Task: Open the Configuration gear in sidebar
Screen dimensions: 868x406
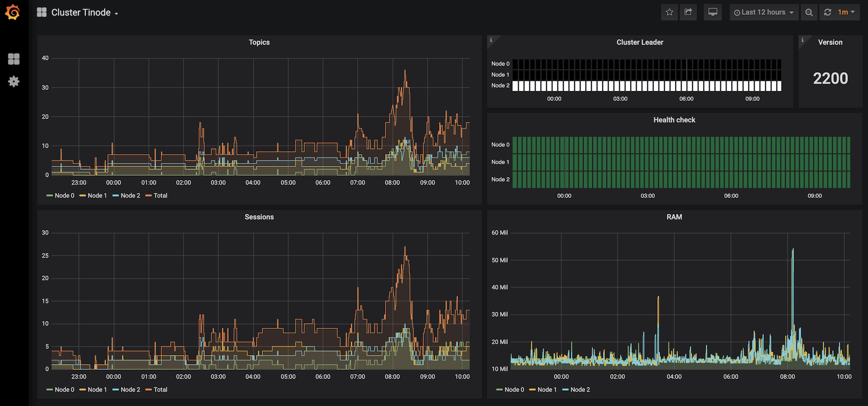Action: click(x=14, y=81)
